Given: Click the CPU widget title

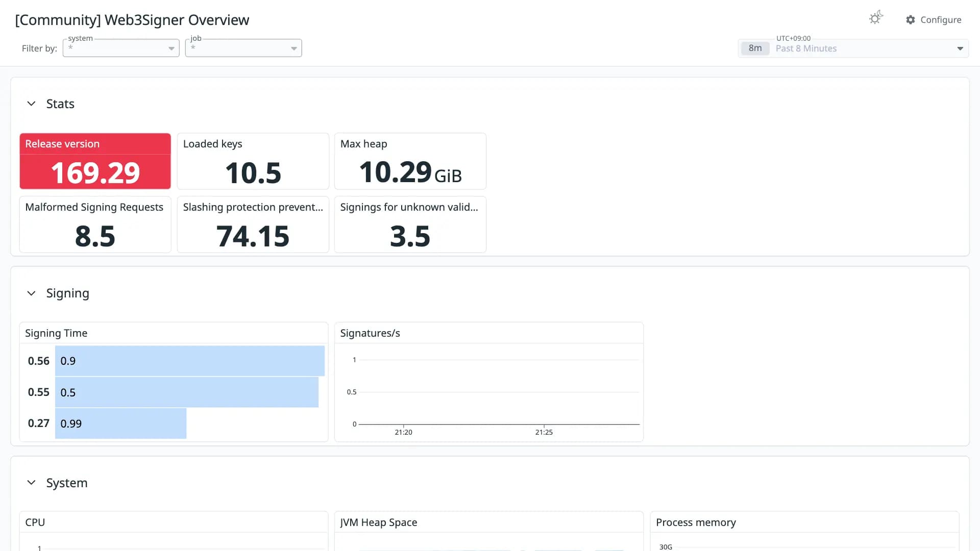Looking at the screenshot, I should tap(35, 522).
